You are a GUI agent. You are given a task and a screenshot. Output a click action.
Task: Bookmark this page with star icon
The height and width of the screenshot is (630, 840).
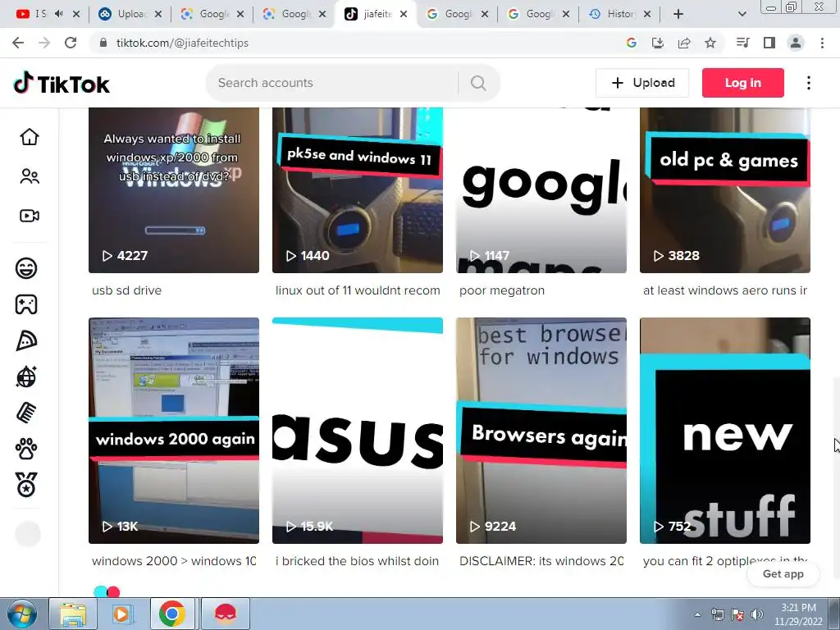(x=710, y=43)
